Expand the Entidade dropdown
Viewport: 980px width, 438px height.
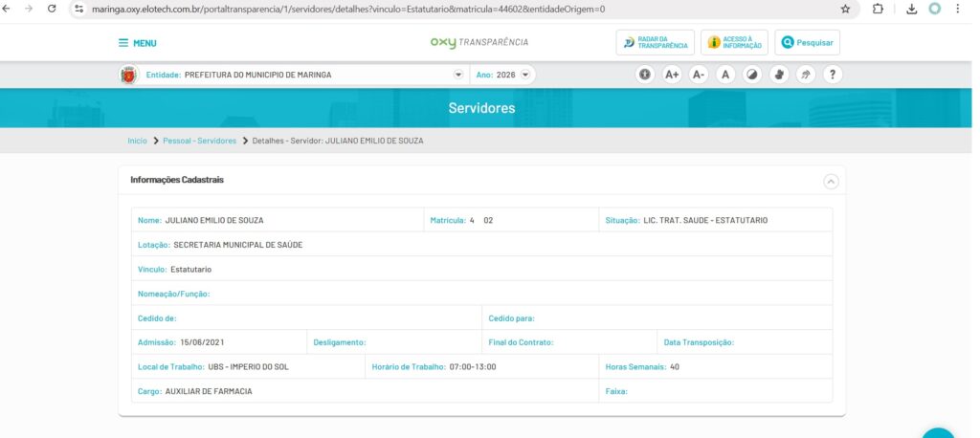coord(457,75)
